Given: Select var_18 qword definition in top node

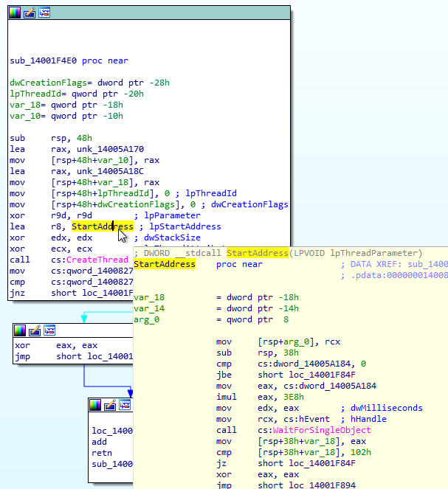Looking at the screenshot, I should [66, 105].
